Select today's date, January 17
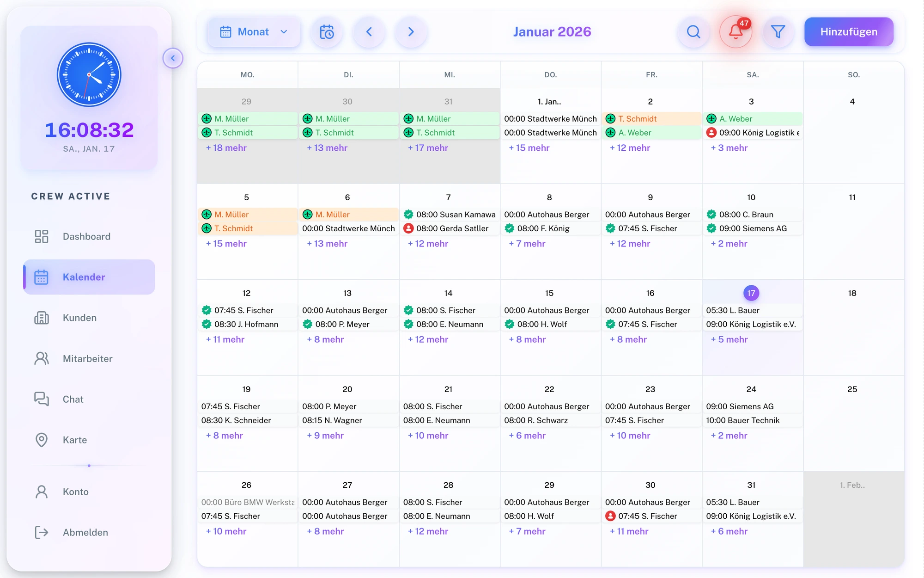 (751, 293)
